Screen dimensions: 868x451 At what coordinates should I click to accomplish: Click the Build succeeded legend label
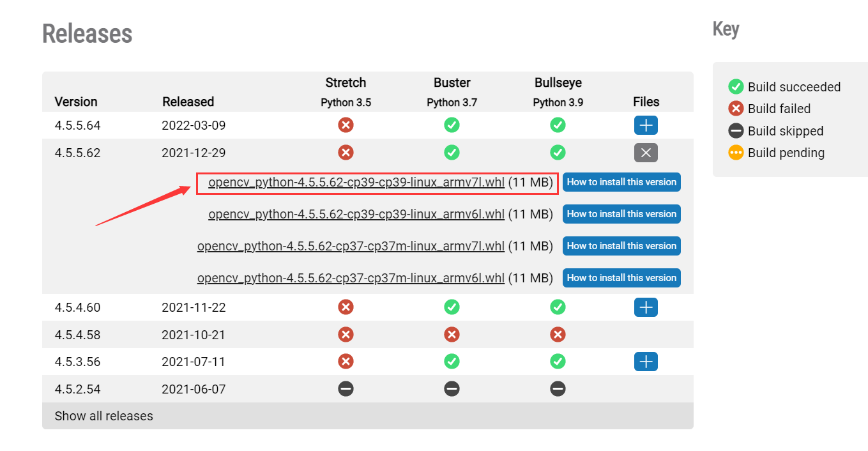point(794,87)
